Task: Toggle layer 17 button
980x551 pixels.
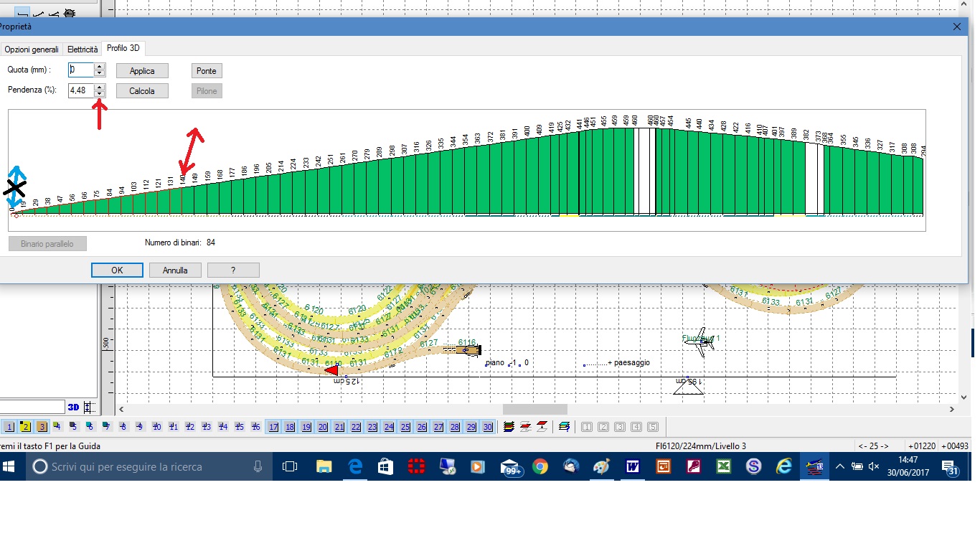Action: click(x=273, y=427)
